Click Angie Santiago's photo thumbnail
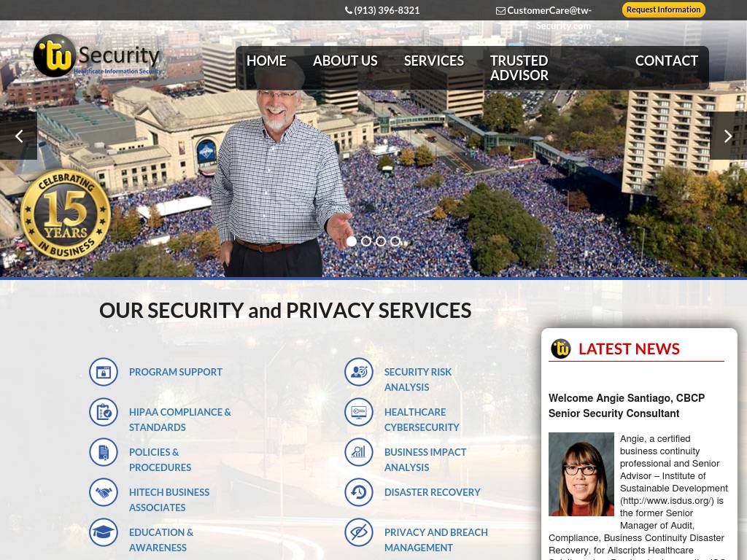 coord(581,474)
